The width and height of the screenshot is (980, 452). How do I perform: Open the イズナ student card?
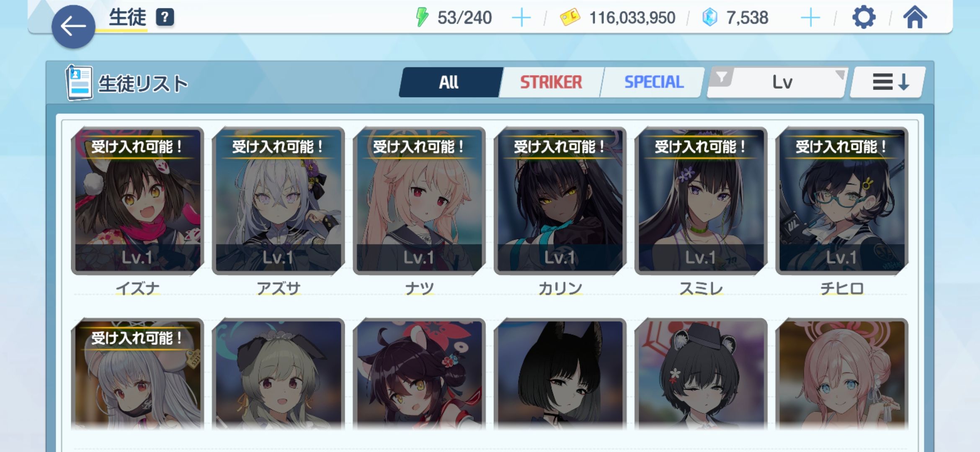[x=137, y=201]
